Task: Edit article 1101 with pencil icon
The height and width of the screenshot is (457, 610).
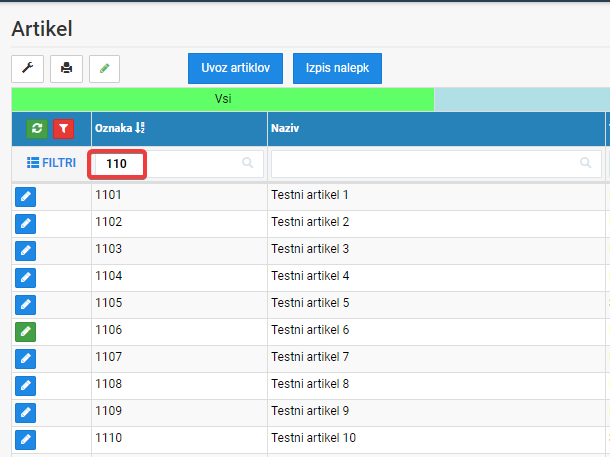Action: pyautogui.click(x=26, y=197)
